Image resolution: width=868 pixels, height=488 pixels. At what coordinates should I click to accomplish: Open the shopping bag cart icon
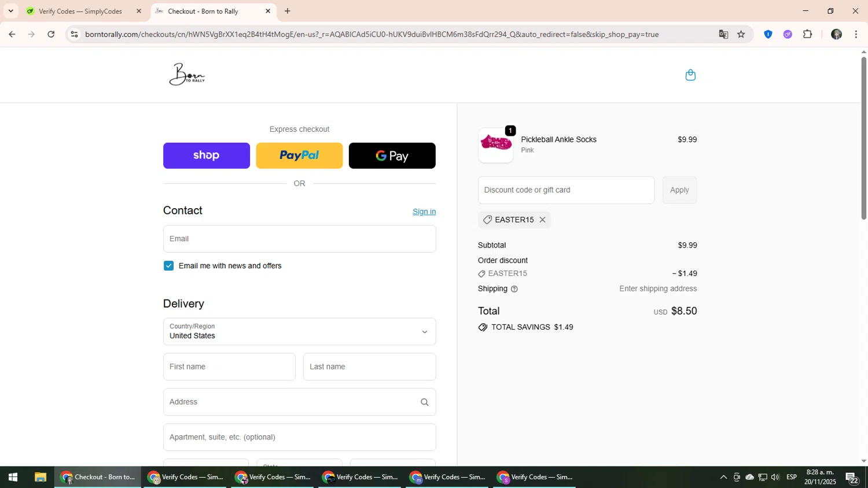coord(690,75)
